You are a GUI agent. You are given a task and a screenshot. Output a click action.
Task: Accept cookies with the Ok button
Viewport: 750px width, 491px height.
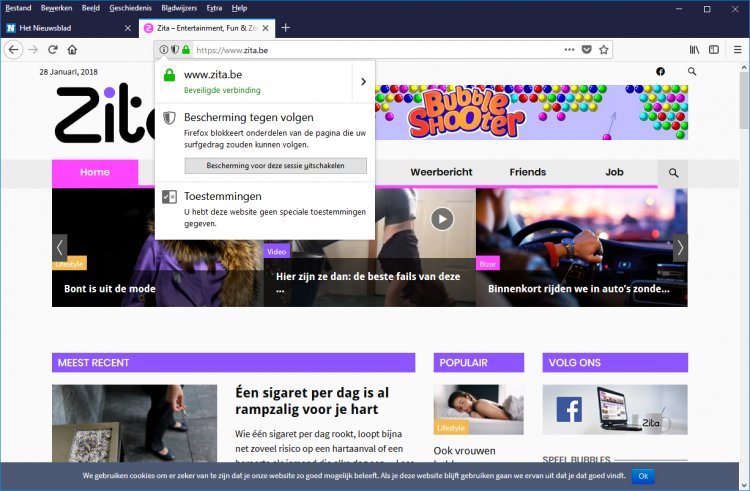click(643, 476)
